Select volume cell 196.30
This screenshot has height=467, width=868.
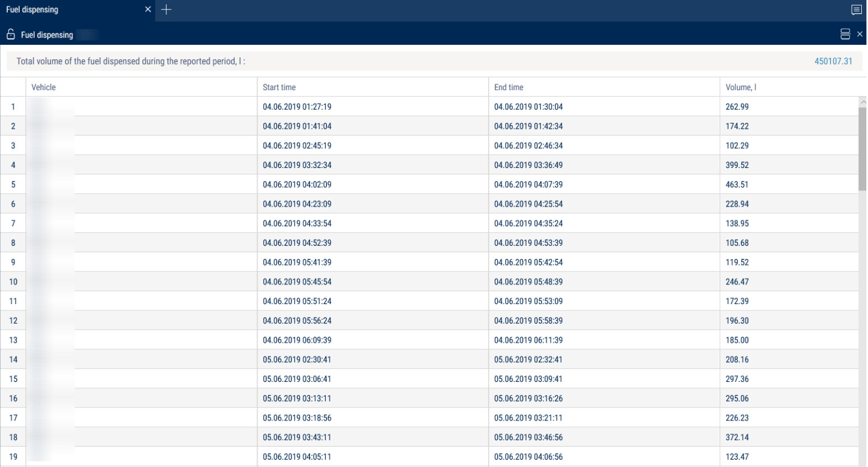737,320
